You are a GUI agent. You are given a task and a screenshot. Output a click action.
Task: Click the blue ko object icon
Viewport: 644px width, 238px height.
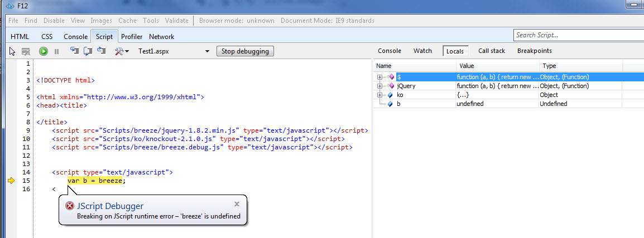390,95
